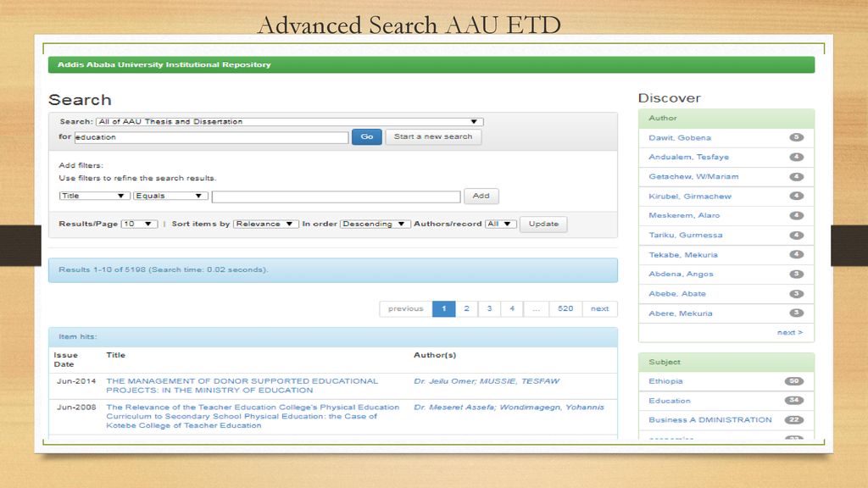The height and width of the screenshot is (488, 868).
Task: Click the 'Item hits:' results heading
Action: click(77, 337)
